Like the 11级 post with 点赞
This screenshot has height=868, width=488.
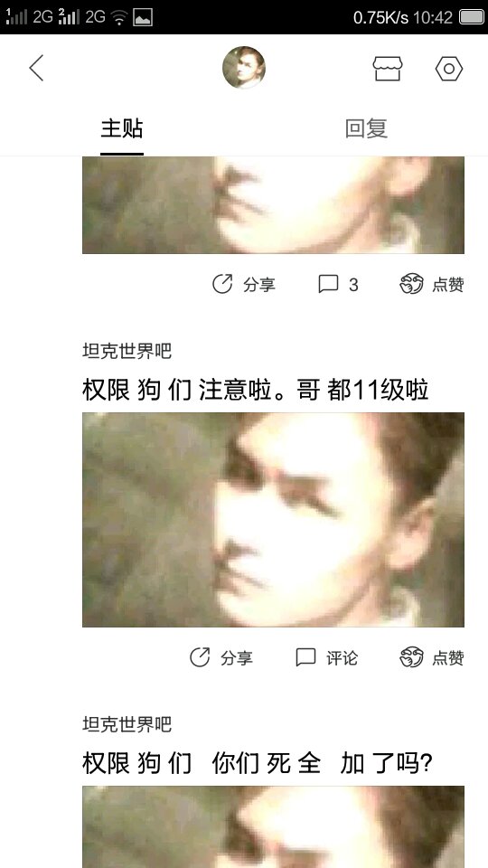432,657
